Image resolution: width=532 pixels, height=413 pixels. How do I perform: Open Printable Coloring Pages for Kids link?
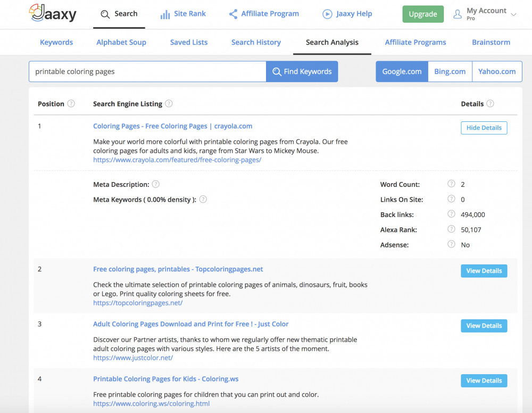[x=165, y=379]
